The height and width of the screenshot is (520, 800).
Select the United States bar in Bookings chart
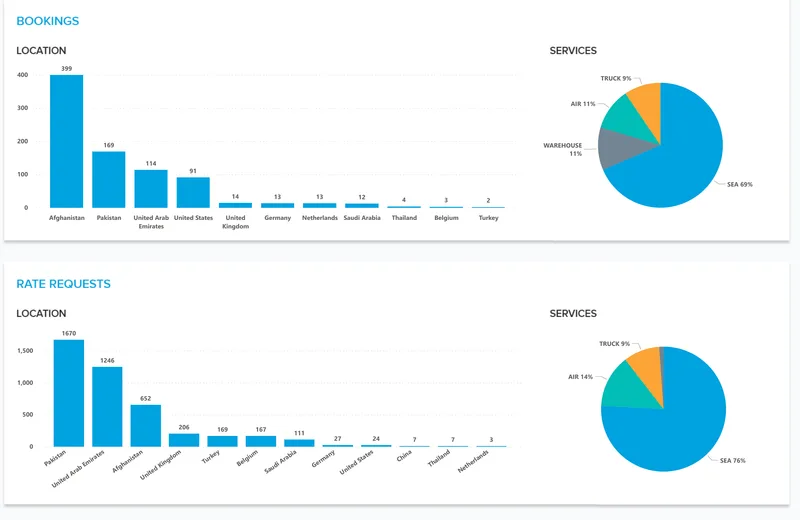193,192
